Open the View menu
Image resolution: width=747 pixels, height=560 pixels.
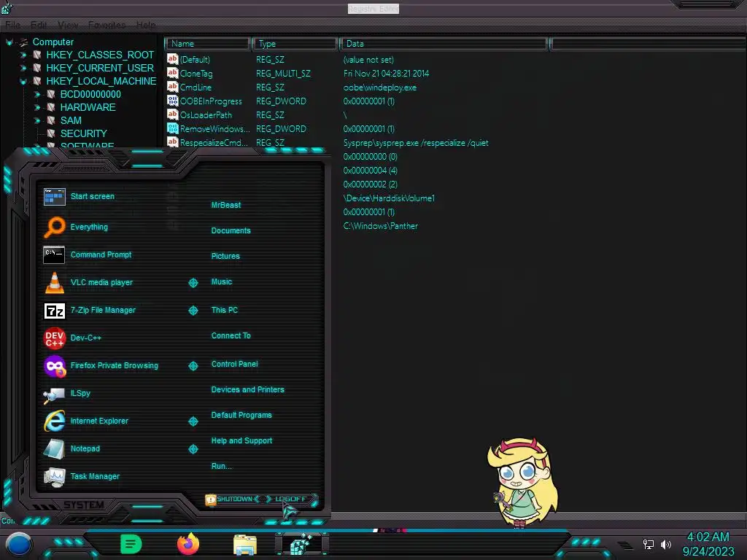click(x=68, y=25)
